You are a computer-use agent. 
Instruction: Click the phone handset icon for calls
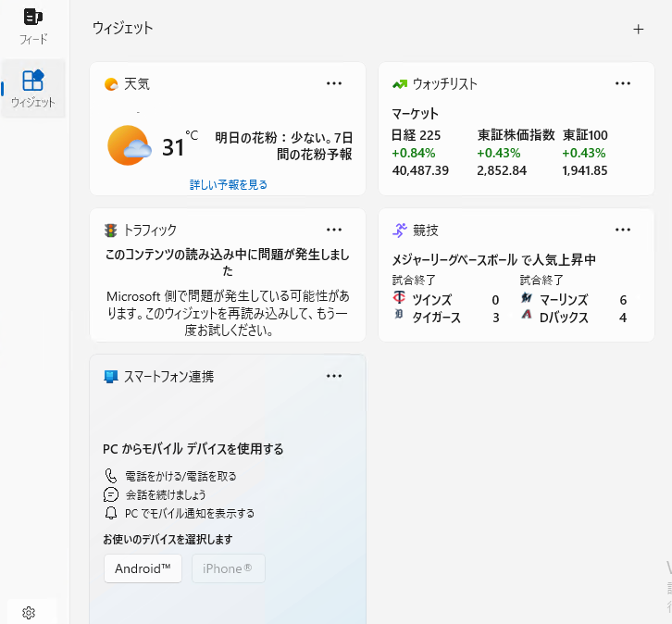tap(110, 476)
